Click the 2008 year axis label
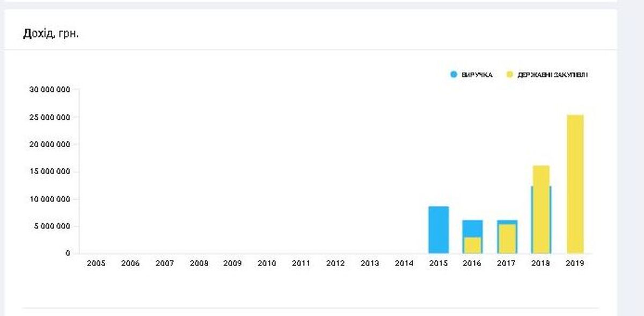The width and height of the screenshot is (644, 316). coord(198,264)
